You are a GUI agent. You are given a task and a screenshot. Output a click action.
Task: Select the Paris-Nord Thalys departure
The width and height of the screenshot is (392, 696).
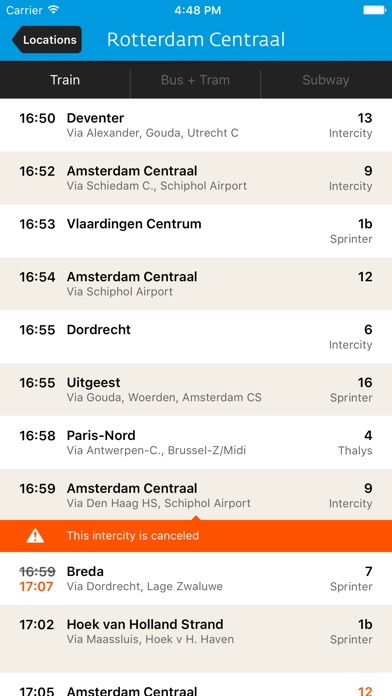click(x=196, y=443)
